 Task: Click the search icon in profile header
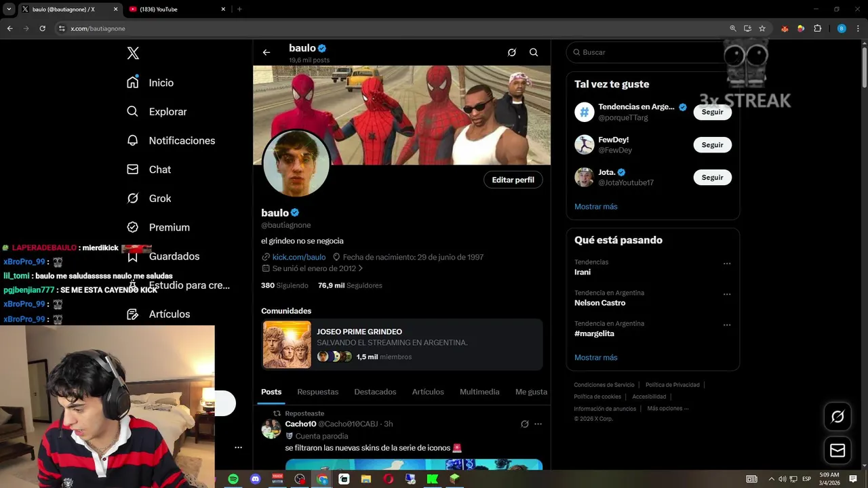click(534, 52)
